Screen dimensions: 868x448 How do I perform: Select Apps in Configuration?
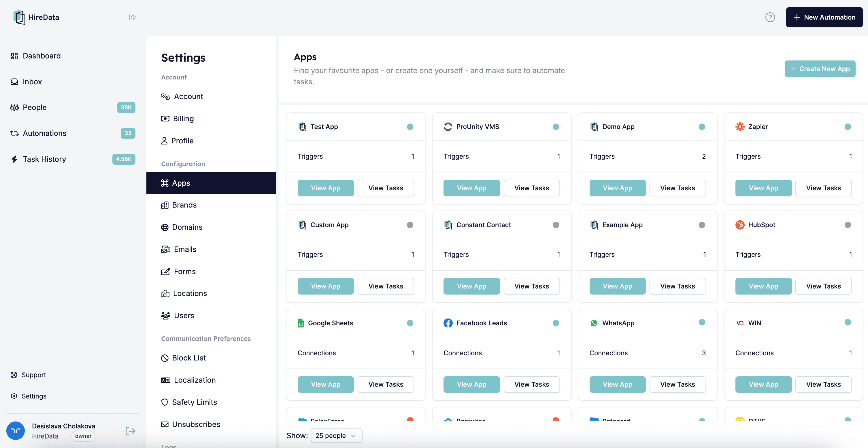[x=211, y=183]
